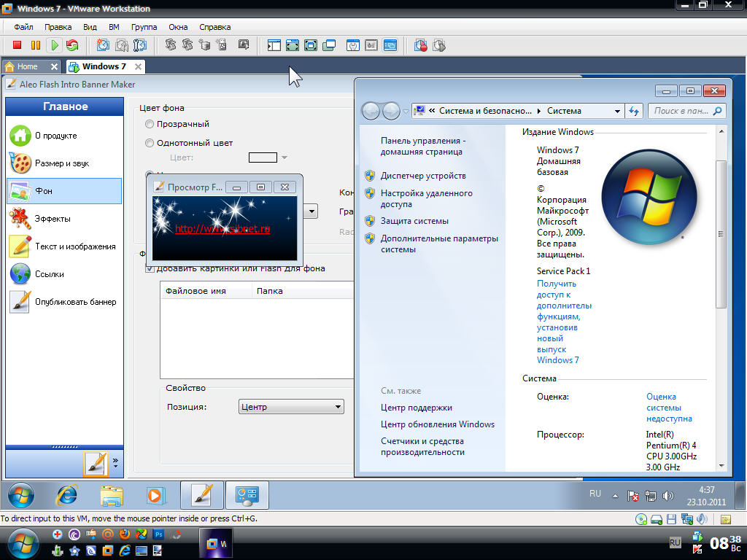Revert to the previous snapshot icon
Screen dimensions: 747x560
tap(122, 45)
